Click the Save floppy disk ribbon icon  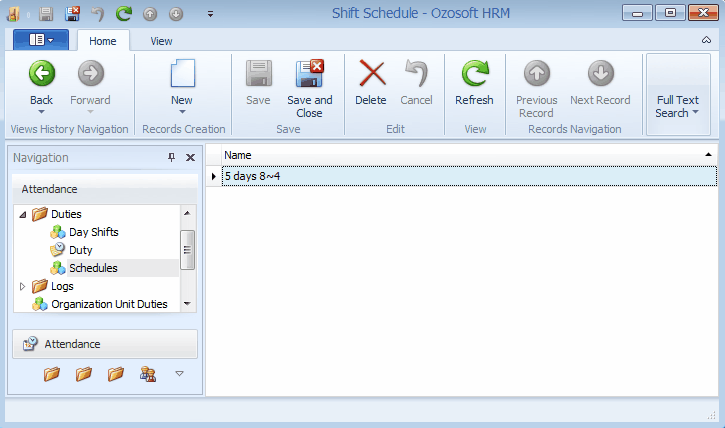coord(258,73)
